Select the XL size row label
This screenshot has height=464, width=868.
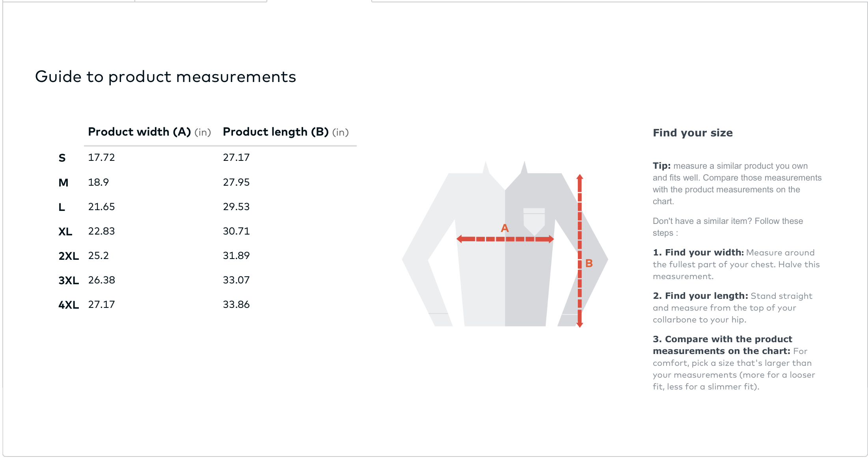click(65, 231)
